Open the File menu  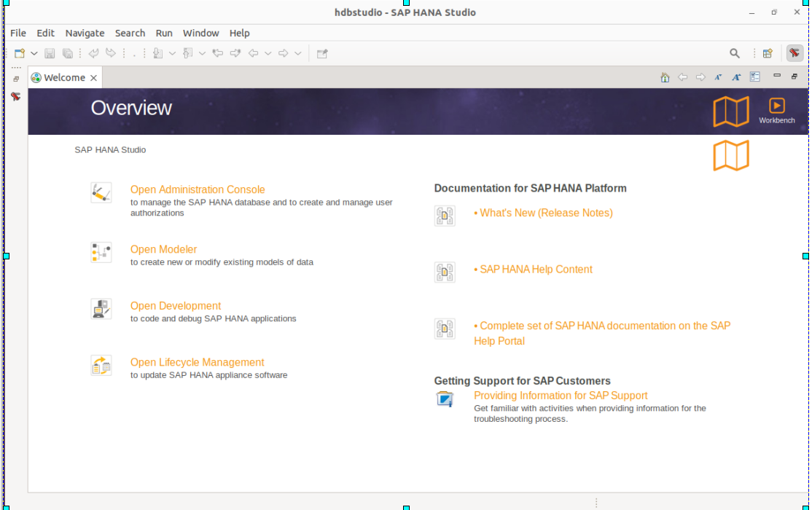point(18,33)
